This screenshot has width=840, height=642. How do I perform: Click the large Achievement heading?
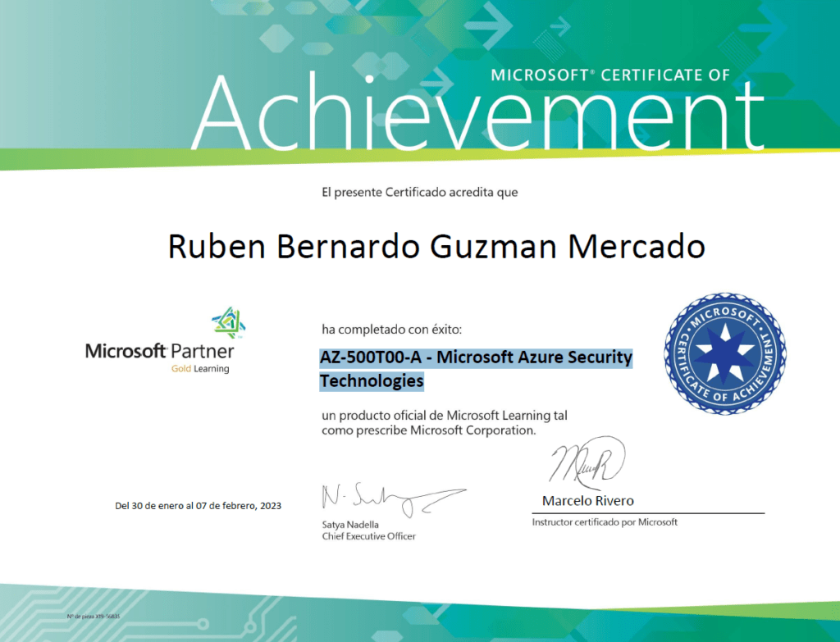(477, 113)
